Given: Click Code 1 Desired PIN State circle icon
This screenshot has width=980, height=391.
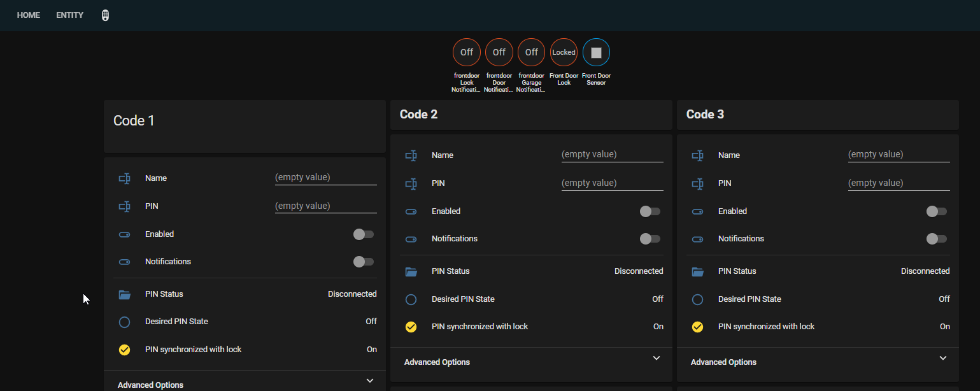Looking at the screenshot, I should (x=124, y=322).
